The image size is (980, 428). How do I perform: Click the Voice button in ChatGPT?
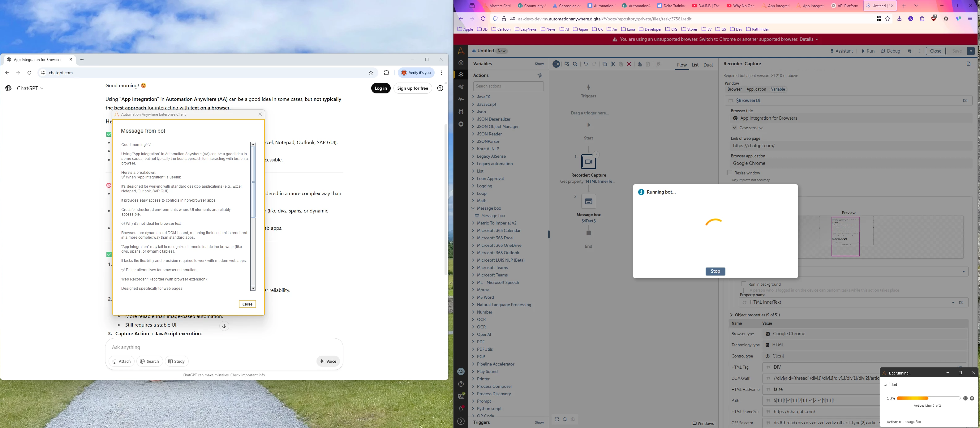coord(328,362)
